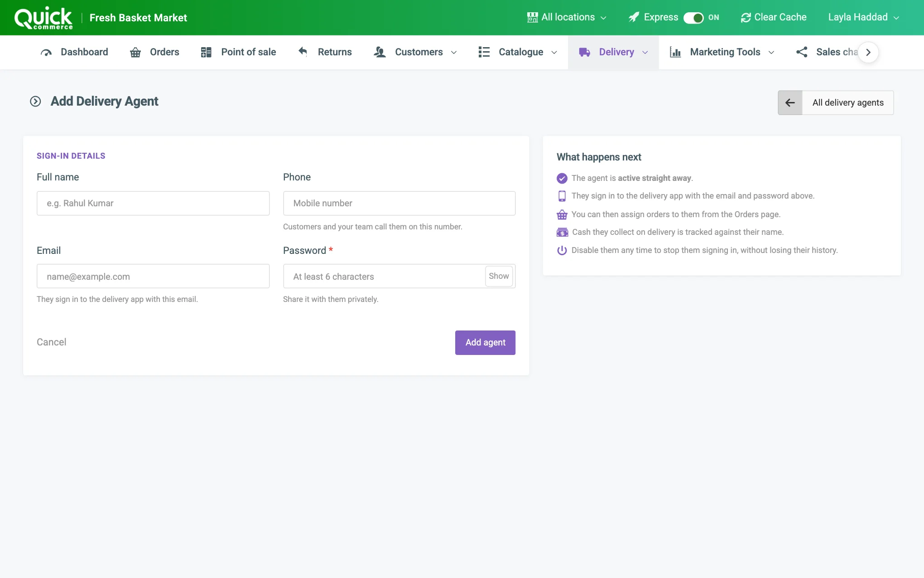Click the Customers person icon
Image resolution: width=924 pixels, height=578 pixels.
[380, 52]
